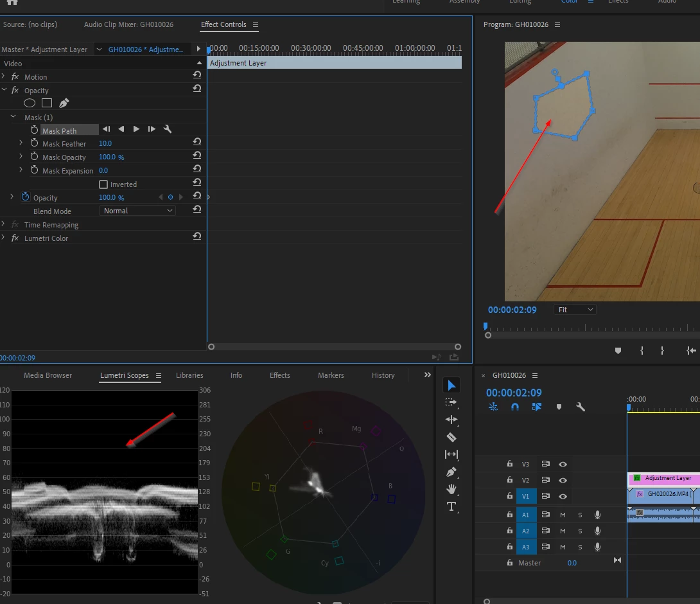Open Effect Controls panel menu
Screen dimensions: 700x604
tap(256, 25)
